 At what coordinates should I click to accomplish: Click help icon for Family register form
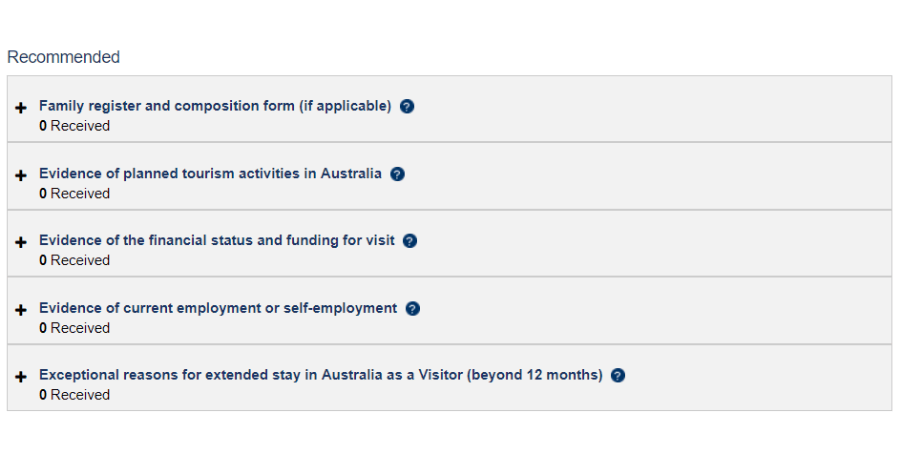pyautogui.click(x=407, y=106)
